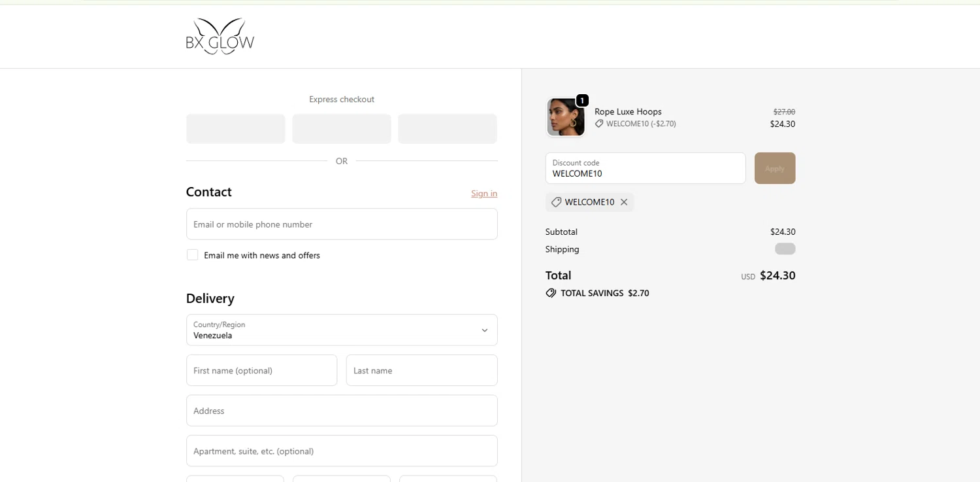This screenshot has height=482, width=980.
Task: Click the first express checkout button
Action: pyautogui.click(x=236, y=129)
